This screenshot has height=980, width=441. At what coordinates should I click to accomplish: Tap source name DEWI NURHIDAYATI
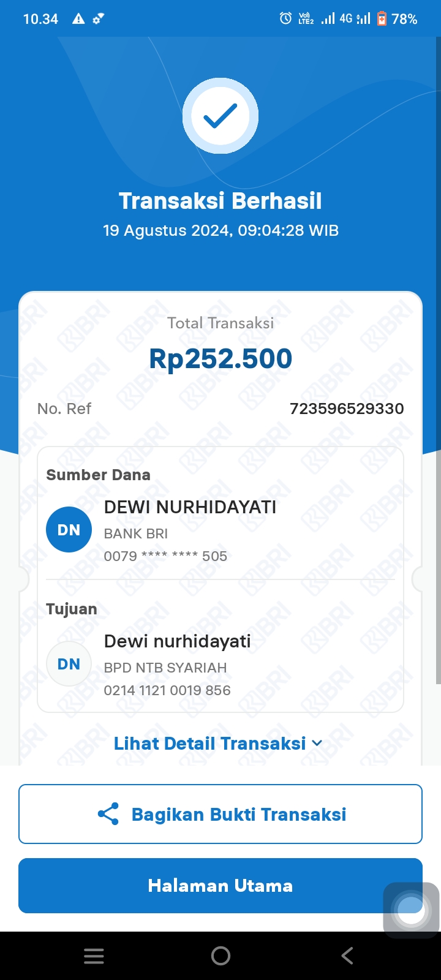click(x=190, y=507)
